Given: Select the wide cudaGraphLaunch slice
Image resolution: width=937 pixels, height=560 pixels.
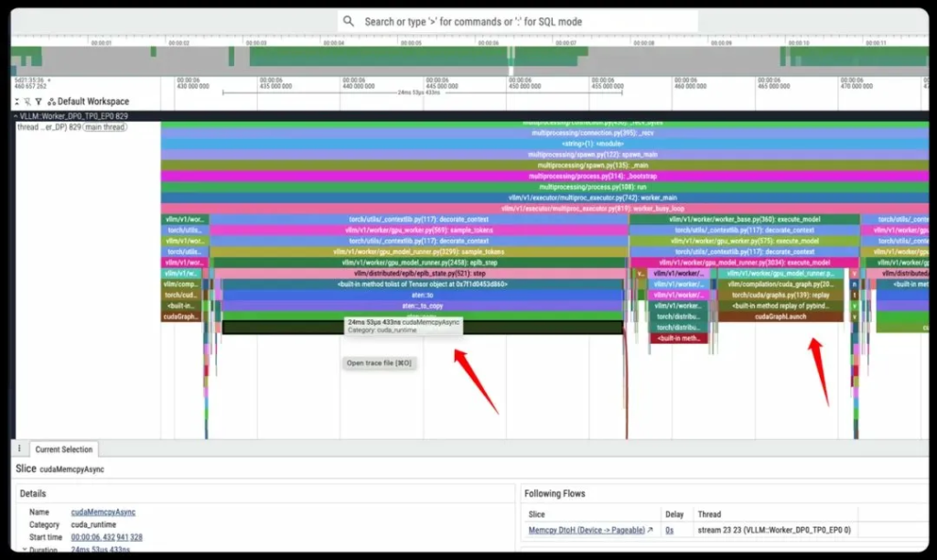Looking at the screenshot, I should click(x=781, y=317).
